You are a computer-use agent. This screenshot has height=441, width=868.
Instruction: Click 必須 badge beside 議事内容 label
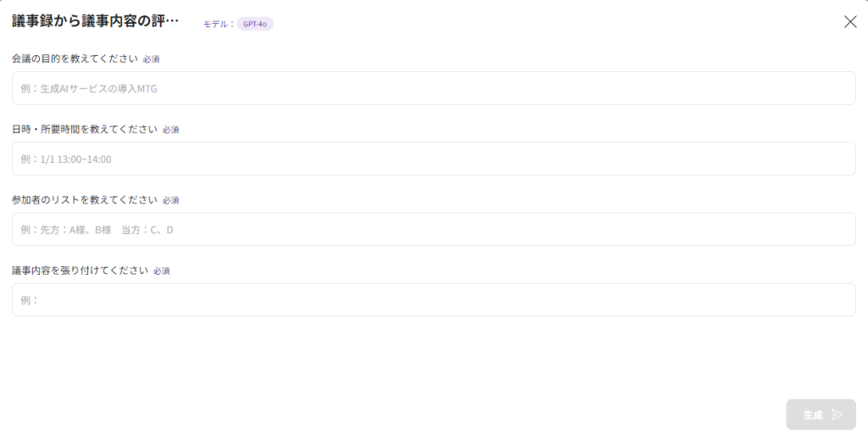click(x=161, y=271)
